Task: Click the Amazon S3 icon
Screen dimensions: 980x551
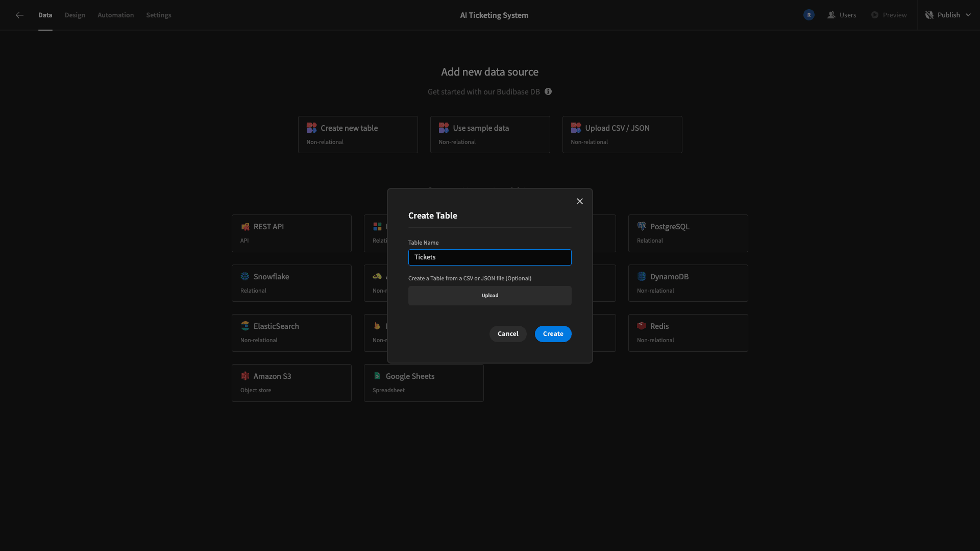Action: click(x=245, y=376)
